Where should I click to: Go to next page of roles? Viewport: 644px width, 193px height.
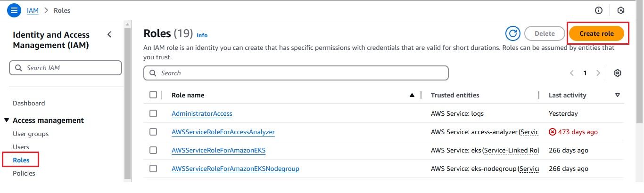(598, 73)
